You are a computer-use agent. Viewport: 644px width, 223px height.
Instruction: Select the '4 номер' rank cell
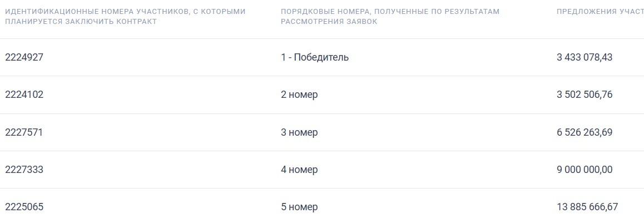pyautogui.click(x=299, y=170)
